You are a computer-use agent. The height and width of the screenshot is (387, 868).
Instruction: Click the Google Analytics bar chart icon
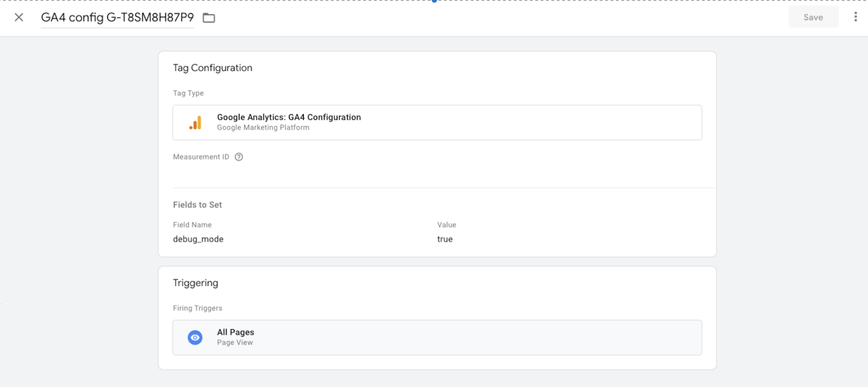196,122
